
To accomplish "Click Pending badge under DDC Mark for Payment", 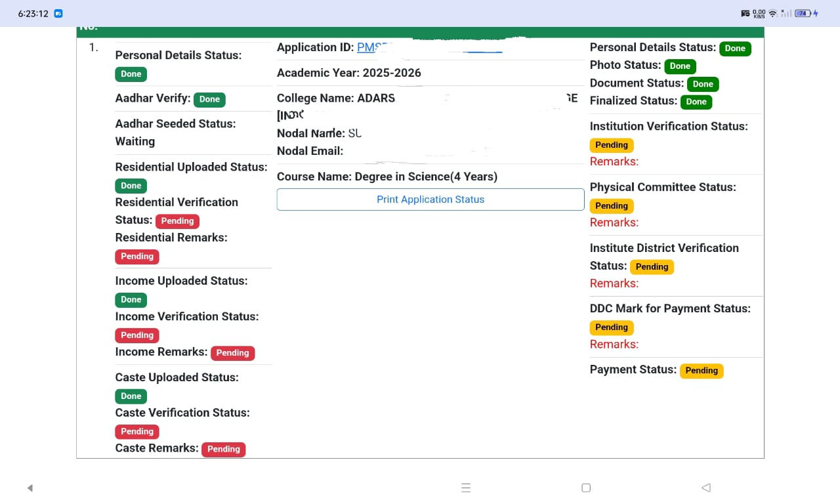I will click(x=611, y=327).
